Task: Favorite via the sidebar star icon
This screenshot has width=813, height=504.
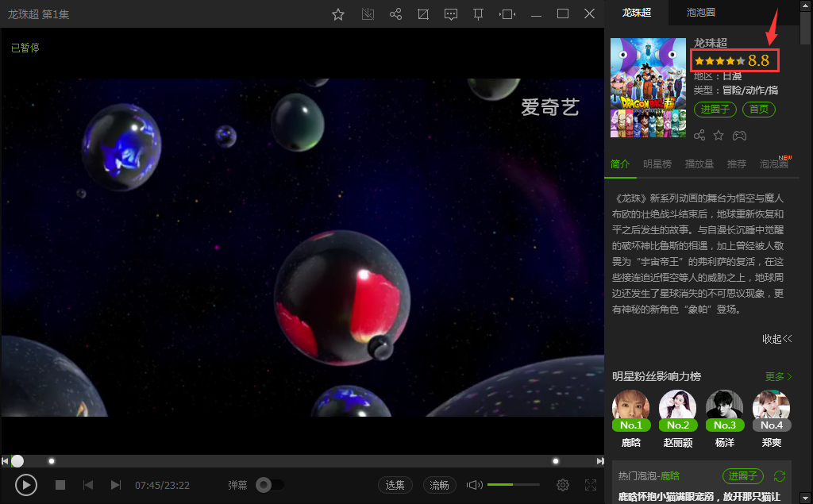Action: (719, 136)
